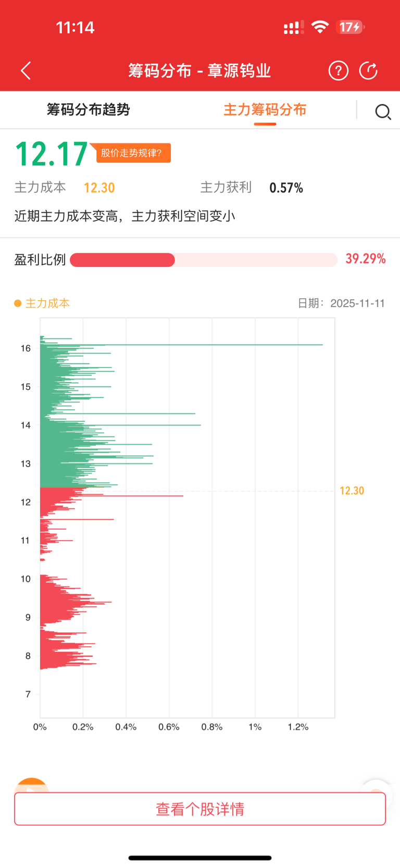The image size is (400, 868).
Task: Tap the 盈利比例 progress bar
Action: (x=203, y=260)
